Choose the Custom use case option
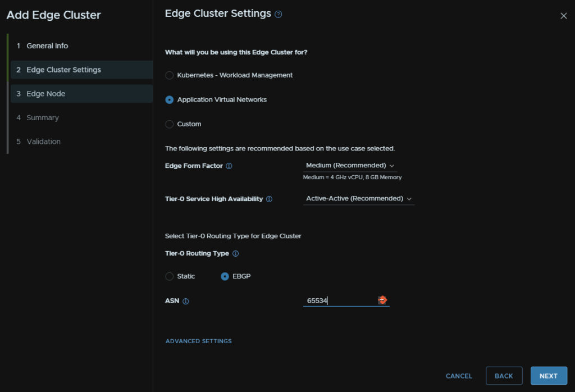 (170, 124)
